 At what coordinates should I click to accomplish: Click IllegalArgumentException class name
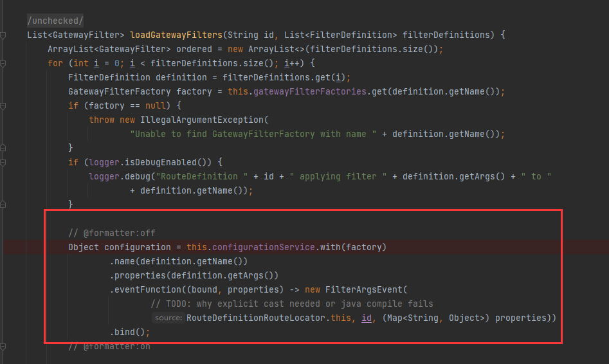202,120
